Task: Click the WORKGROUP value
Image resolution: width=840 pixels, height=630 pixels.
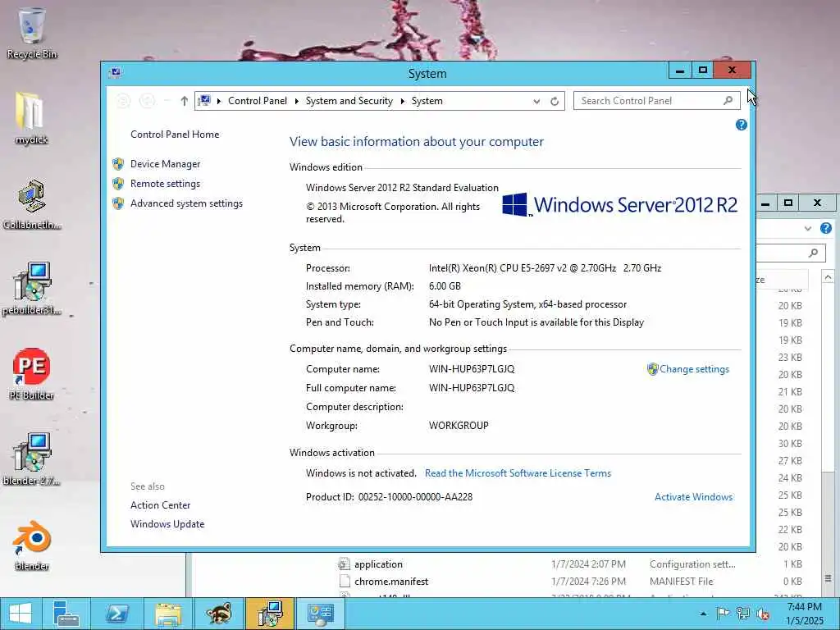Action: click(459, 426)
